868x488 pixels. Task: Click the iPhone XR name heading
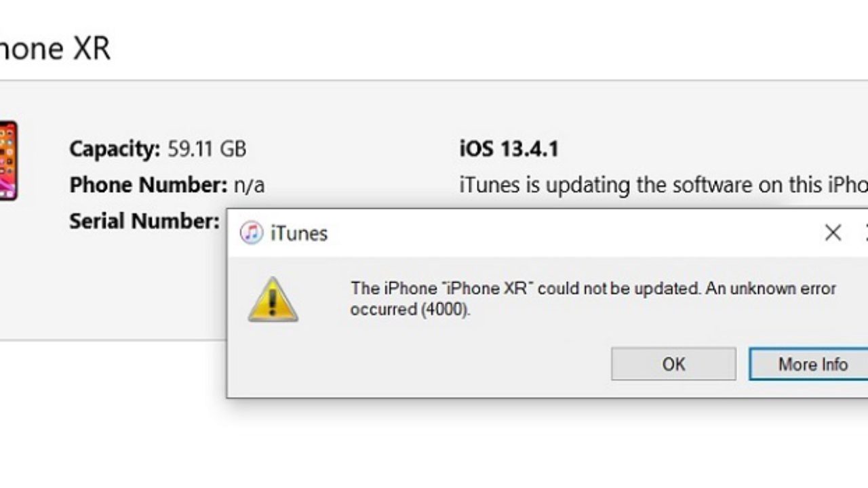(x=54, y=47)
